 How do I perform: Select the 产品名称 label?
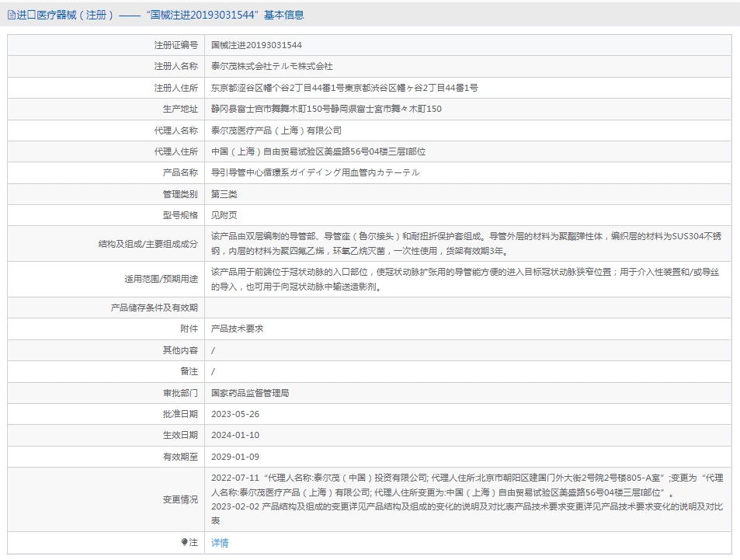point(180,172)
